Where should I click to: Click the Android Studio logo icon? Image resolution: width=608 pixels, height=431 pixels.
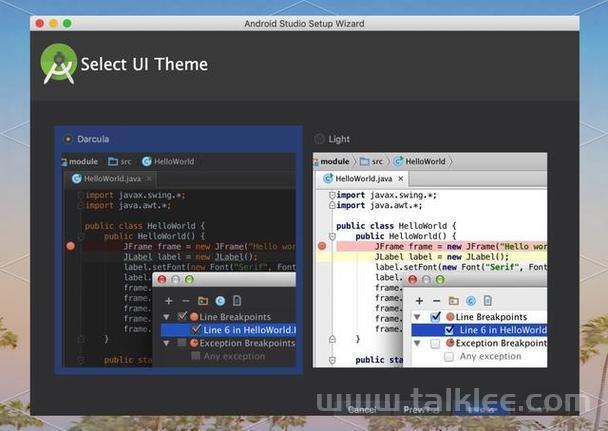(59, 64)
